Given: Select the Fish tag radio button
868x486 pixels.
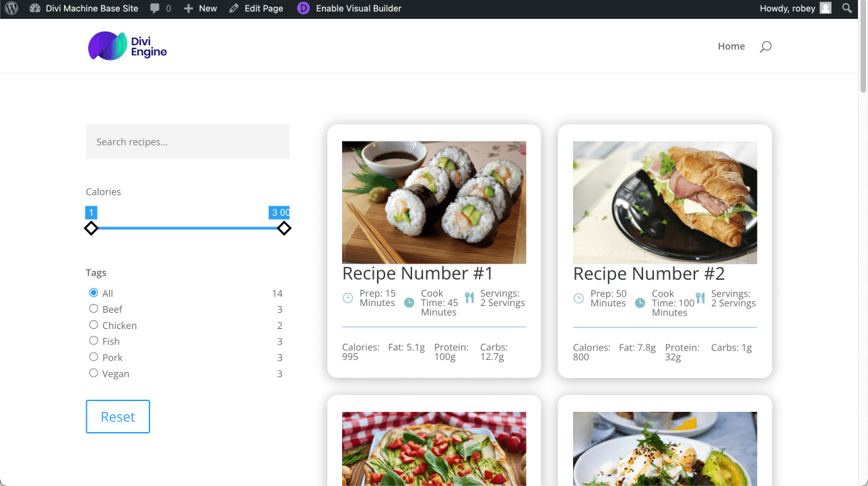Looking at the screenshot, I should click(x=94, y=341).
